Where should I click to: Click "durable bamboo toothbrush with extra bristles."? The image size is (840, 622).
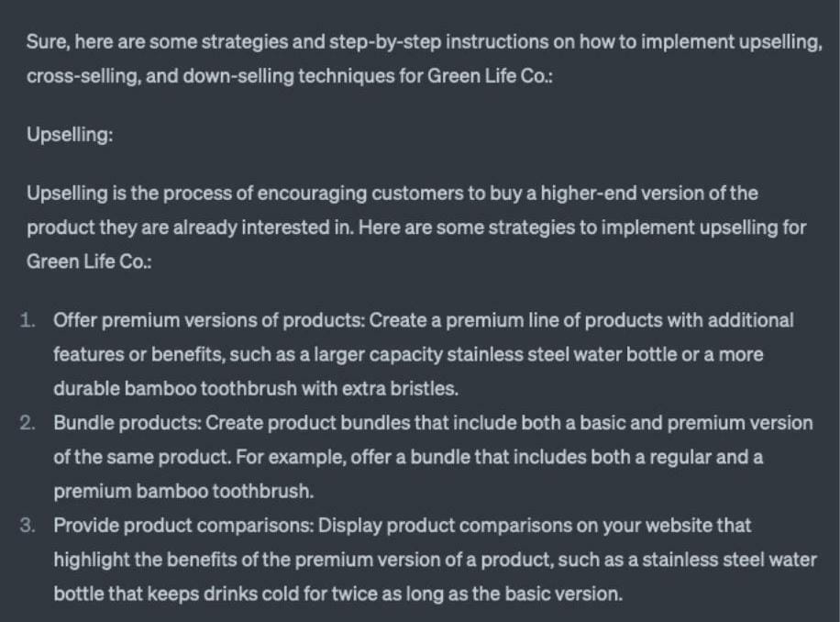click(x=256, y=389)
